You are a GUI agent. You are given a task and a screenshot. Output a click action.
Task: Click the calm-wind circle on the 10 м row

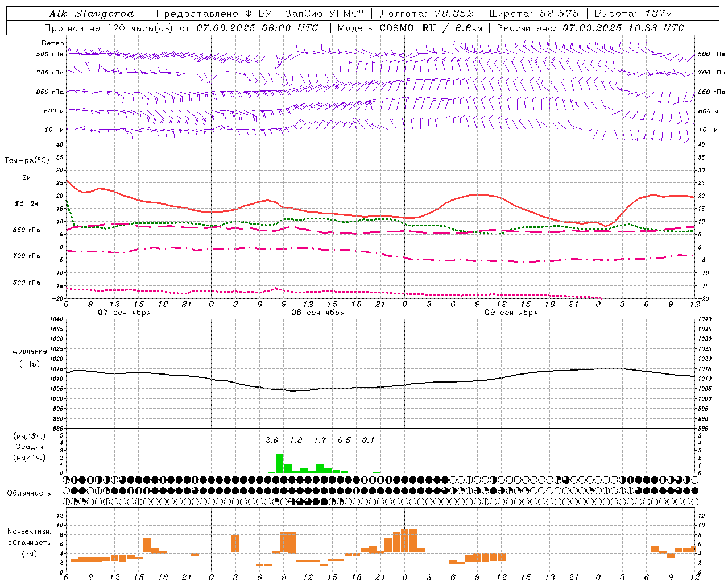click(x=590, y=130)
